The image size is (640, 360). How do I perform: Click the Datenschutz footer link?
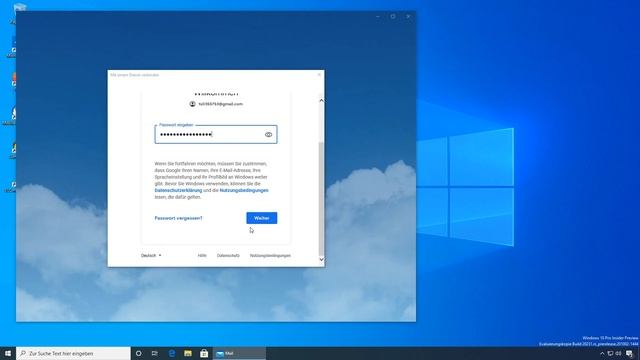tap(228, 256)
